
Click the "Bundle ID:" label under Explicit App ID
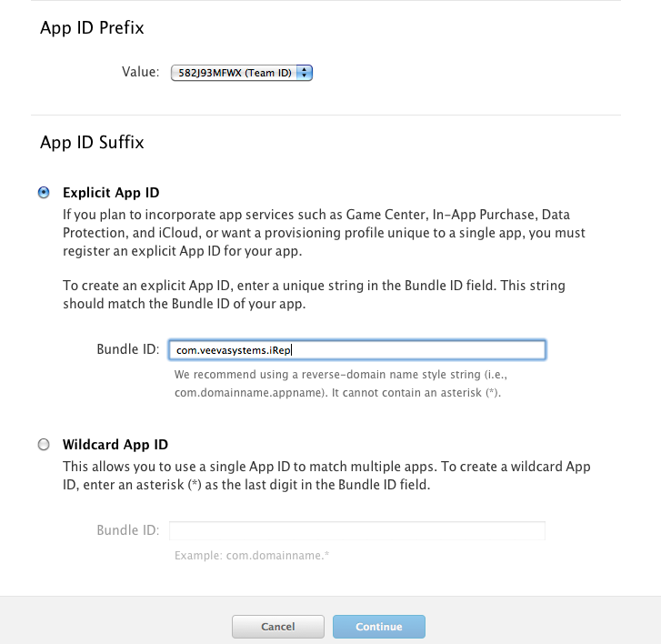tap(127, 350)
